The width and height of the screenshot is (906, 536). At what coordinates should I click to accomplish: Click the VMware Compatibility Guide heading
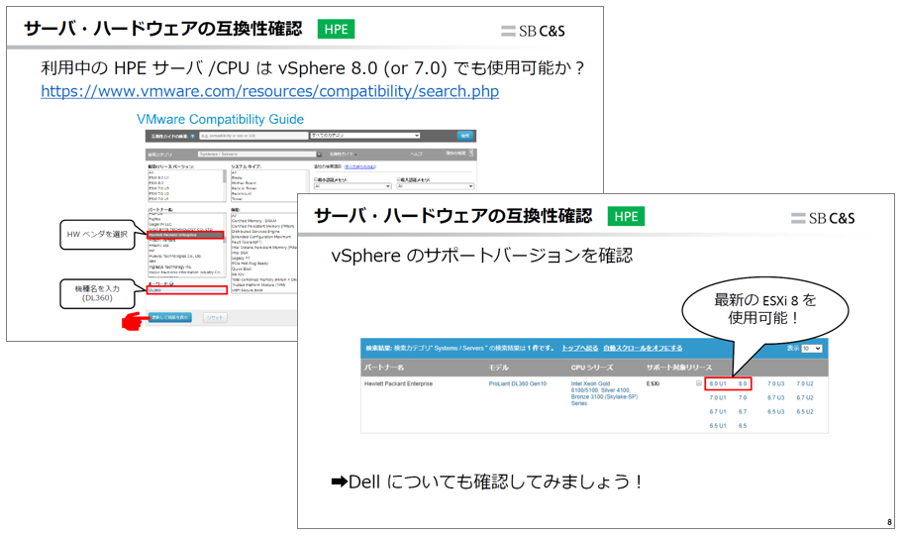tap(220, 120)
